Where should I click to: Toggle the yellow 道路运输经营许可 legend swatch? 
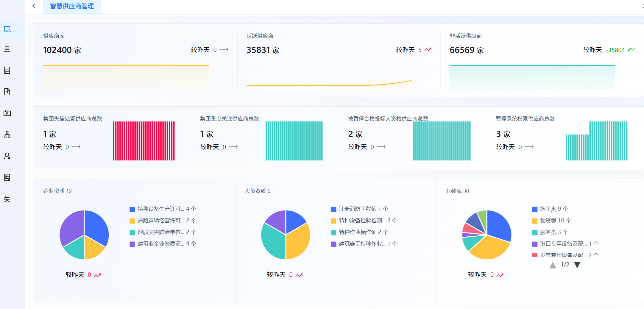pyautogui.click(x=132, y=221)
